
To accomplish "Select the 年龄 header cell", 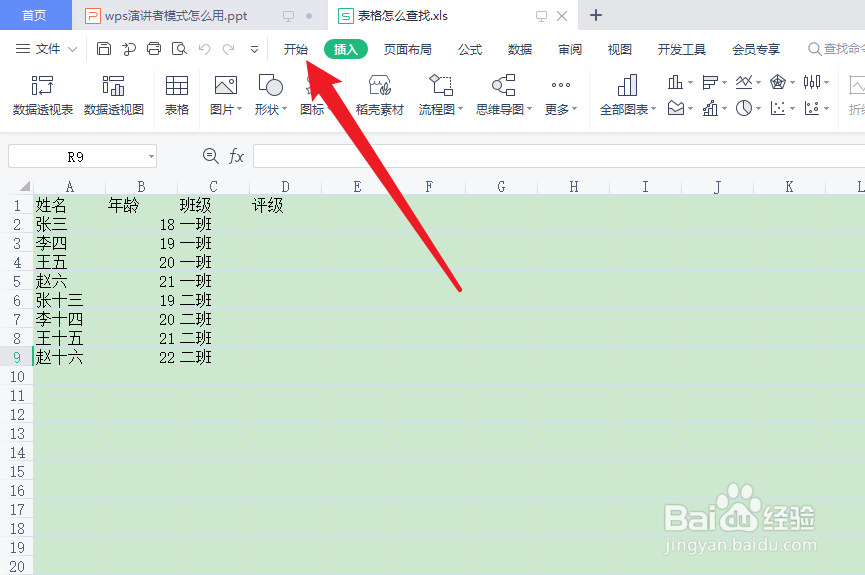I will (141, 205).
